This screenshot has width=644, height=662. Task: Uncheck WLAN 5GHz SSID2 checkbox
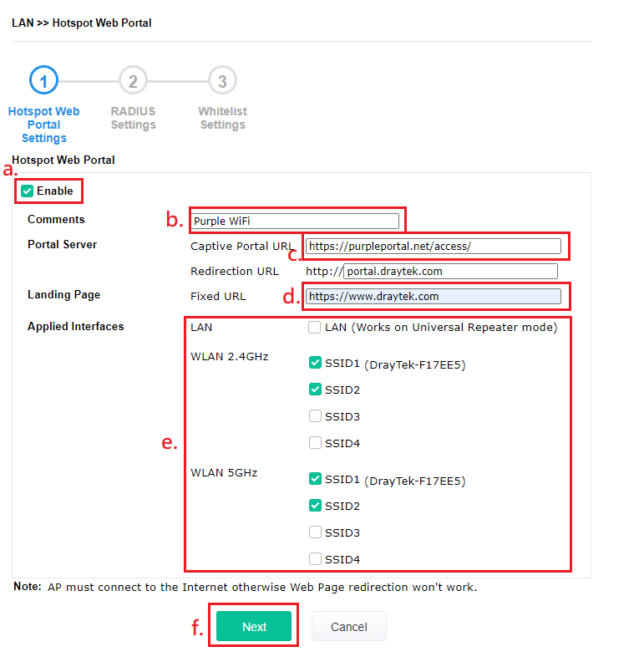coord(315,506)
